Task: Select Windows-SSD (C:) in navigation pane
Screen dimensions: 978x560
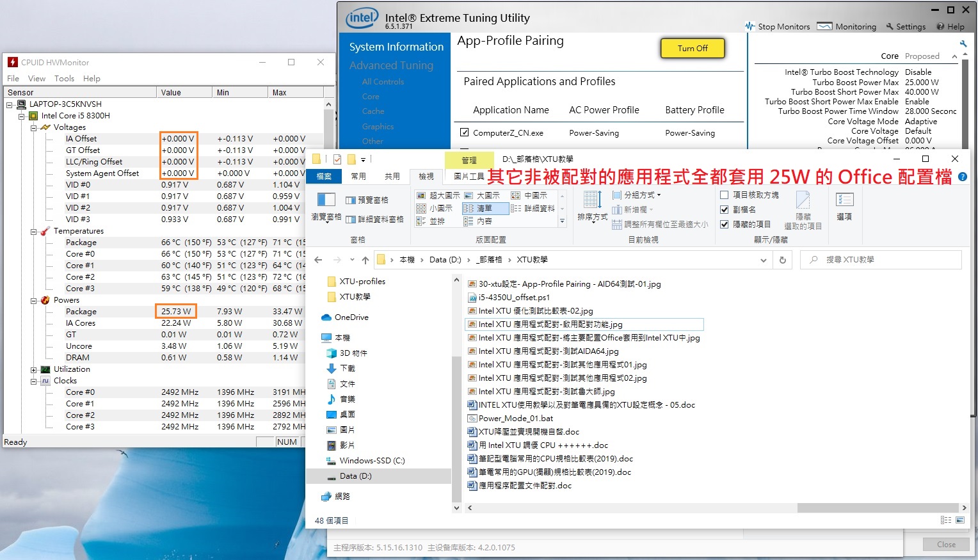Action: point(365,461)
